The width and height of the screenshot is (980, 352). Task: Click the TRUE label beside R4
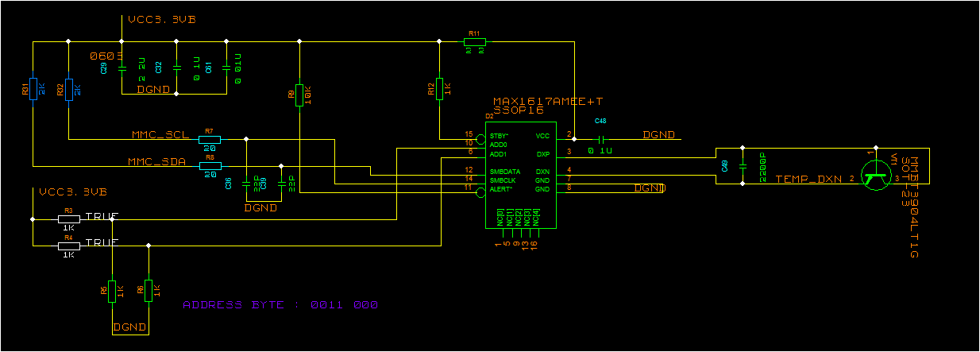(102, 242)
